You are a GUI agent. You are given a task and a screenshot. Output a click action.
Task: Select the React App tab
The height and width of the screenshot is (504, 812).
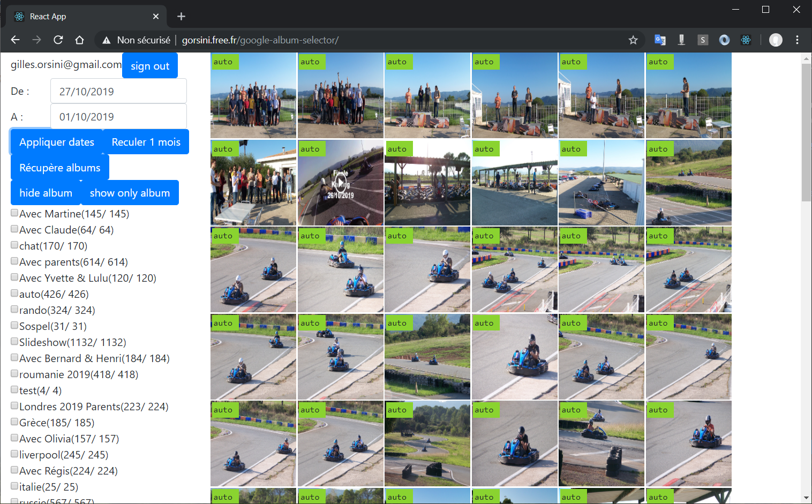86,17
